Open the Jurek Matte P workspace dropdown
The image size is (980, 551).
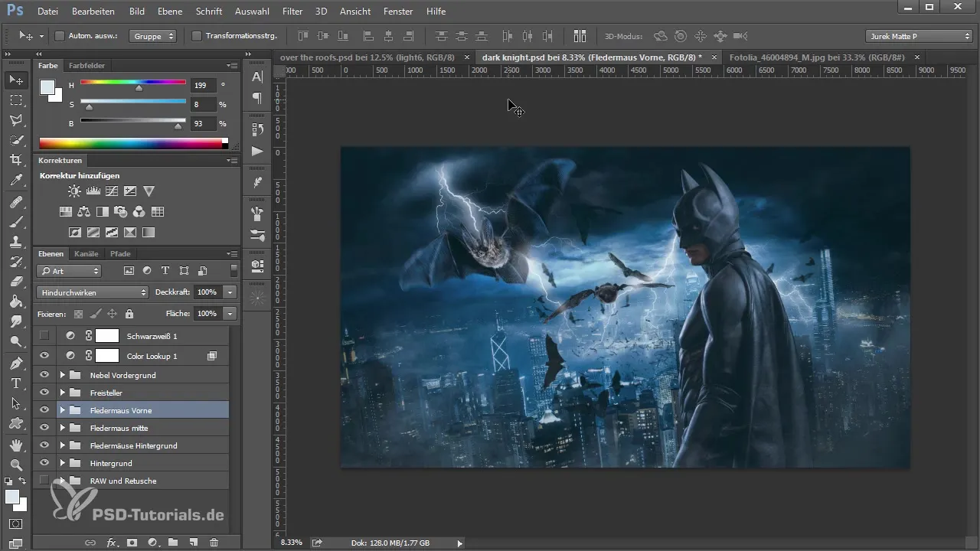919,36
